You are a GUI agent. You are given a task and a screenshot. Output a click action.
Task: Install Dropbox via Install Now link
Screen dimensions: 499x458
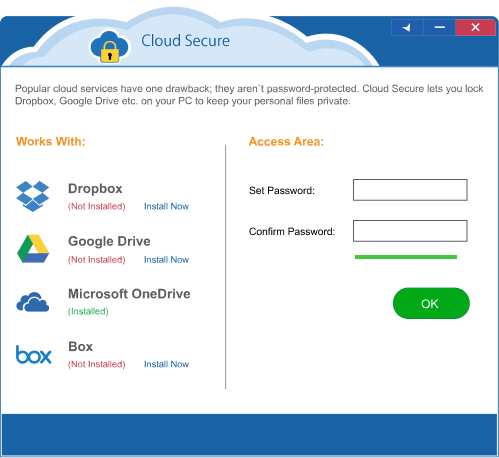(166, 206)
